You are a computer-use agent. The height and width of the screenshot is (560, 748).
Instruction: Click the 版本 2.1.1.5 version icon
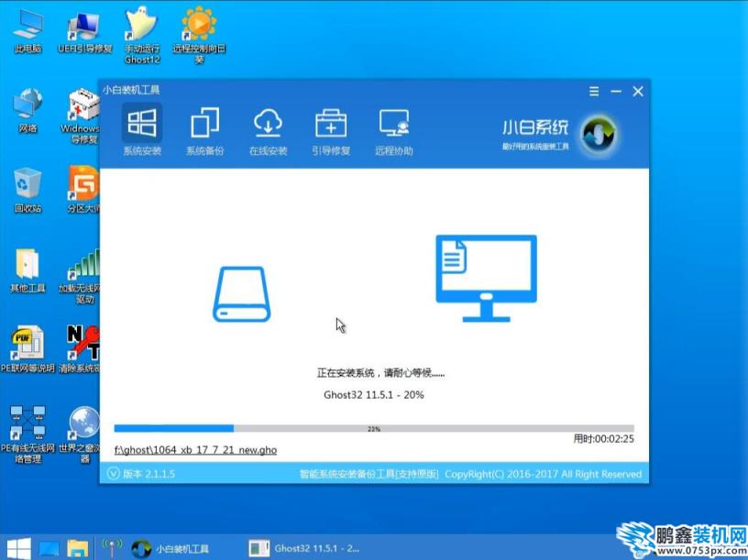pos(113,474)
